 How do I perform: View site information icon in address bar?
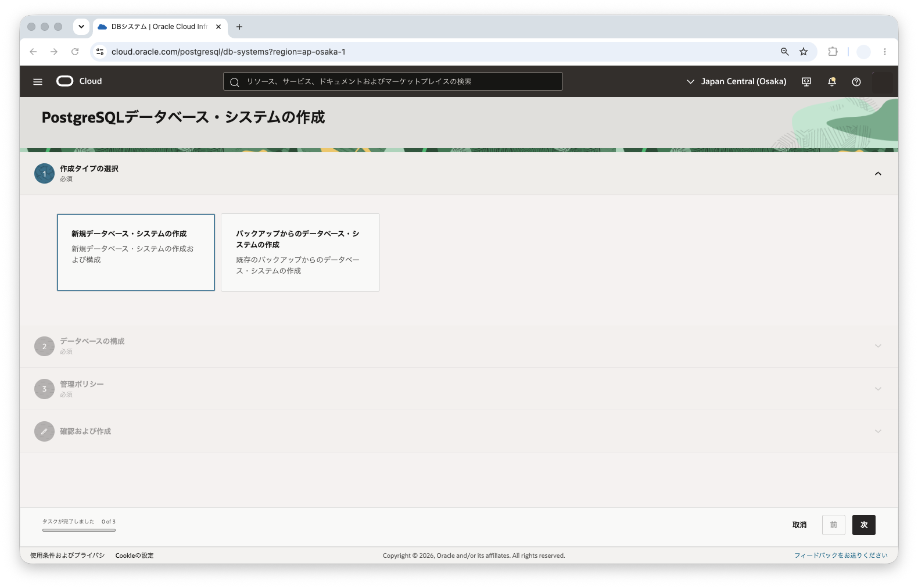coord(100,52)
